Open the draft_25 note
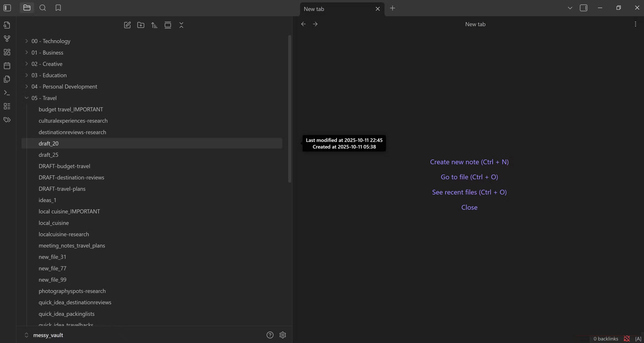The image size is (644, 343). [x=48, y=155]
